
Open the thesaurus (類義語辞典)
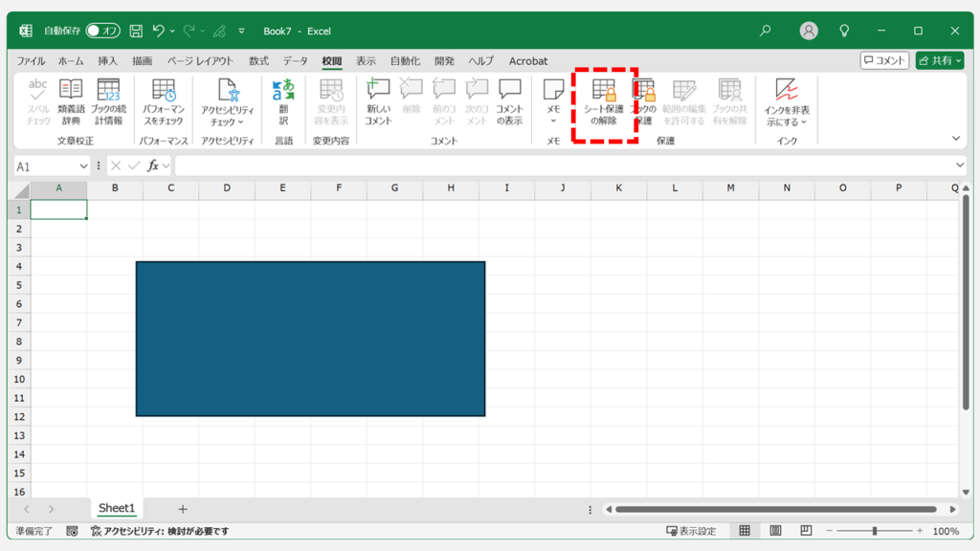[71, 101]
